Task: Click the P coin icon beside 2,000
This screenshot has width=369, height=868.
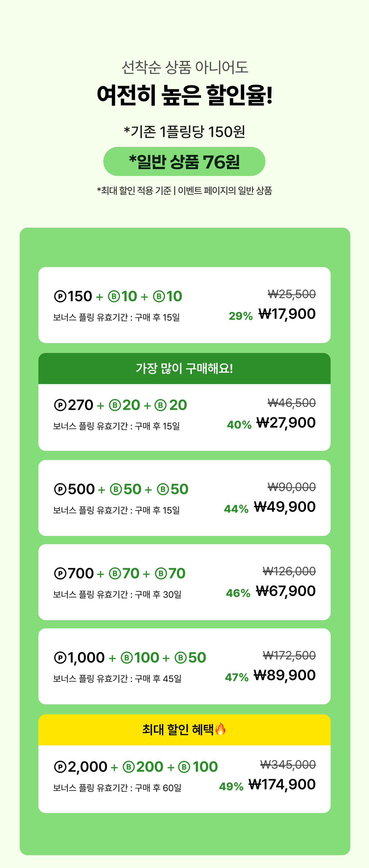Action: pos(60,767)
